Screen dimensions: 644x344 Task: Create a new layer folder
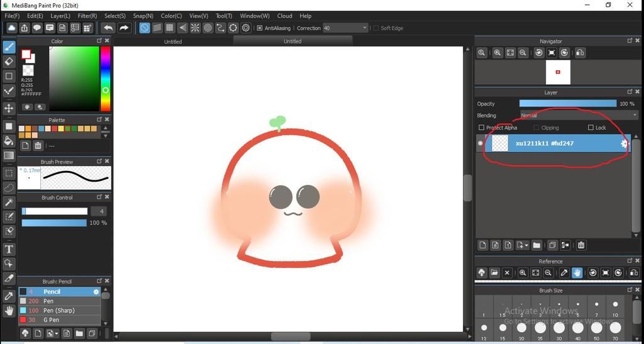pos(536,245)
